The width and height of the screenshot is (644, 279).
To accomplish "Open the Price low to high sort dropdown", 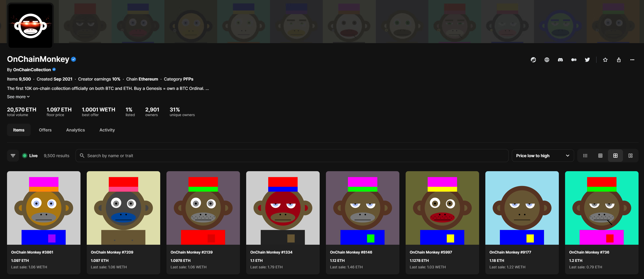I will (x=543, y=156).
